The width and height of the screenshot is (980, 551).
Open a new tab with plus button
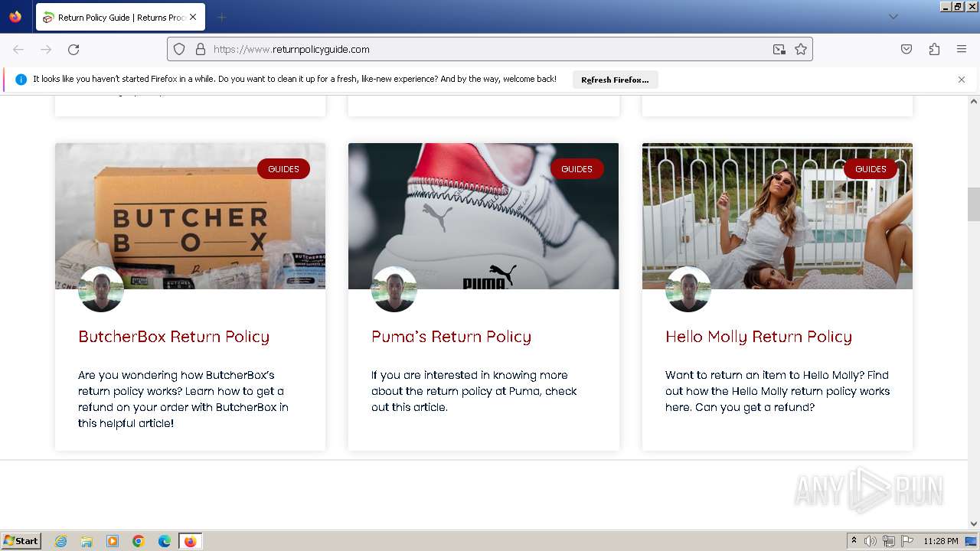click(x=221, y=17)
